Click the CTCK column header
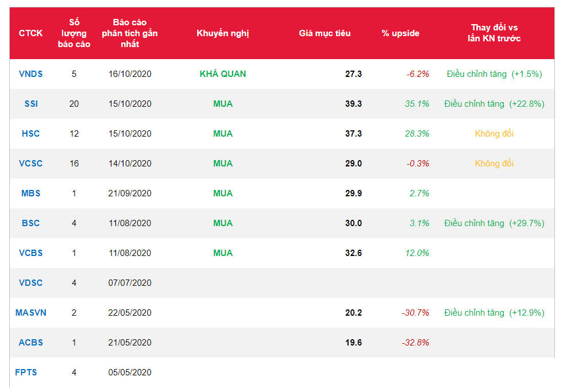Viewport: 571px width, 392px height. [x=30, y=33]
